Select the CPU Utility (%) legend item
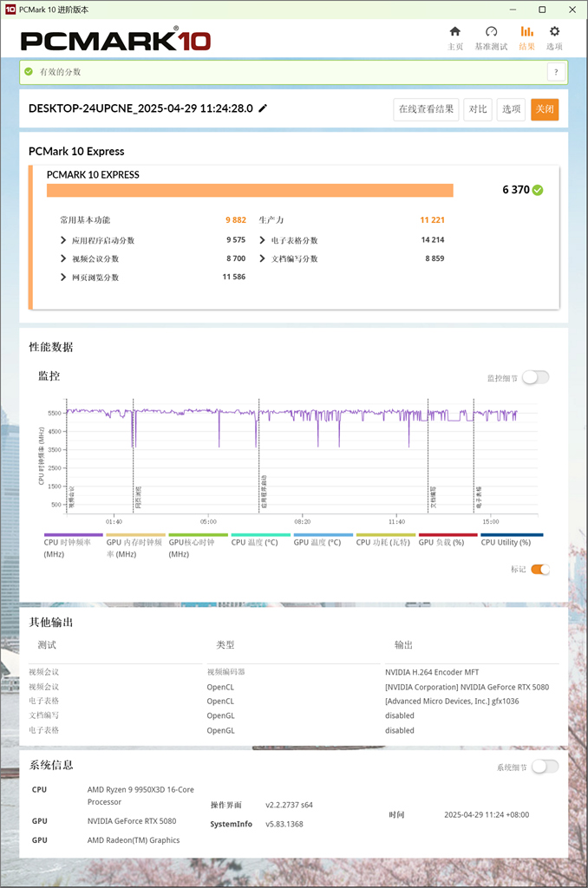The image size is (588, 888). [x=511, y=540]
